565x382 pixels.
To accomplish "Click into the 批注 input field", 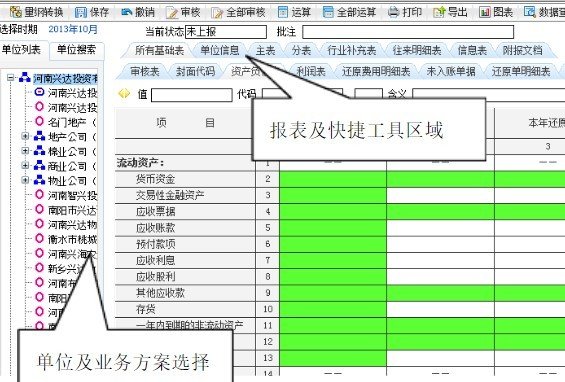I will coord(408,32).
